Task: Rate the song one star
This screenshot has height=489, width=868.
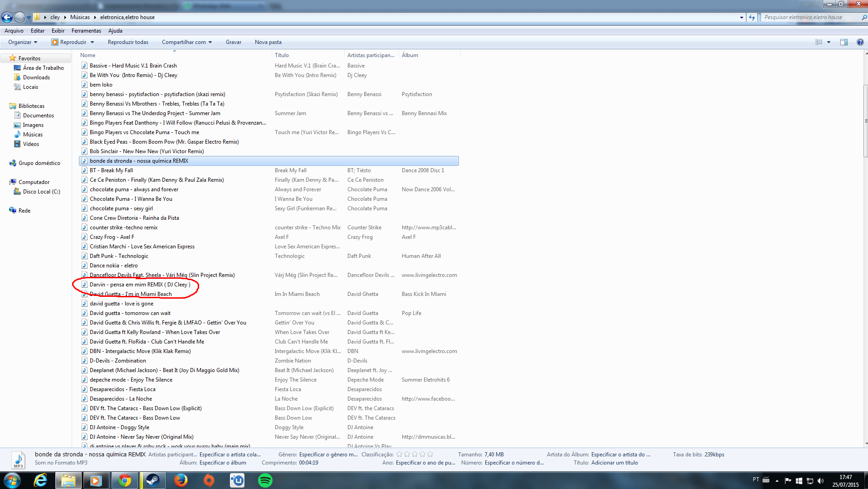Action: click(x=399, y=454)
